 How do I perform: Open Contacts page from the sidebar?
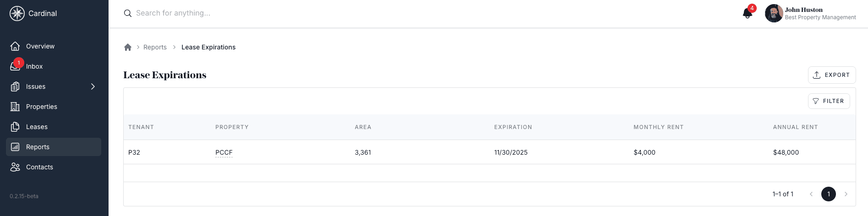click(x=39, y=167)
